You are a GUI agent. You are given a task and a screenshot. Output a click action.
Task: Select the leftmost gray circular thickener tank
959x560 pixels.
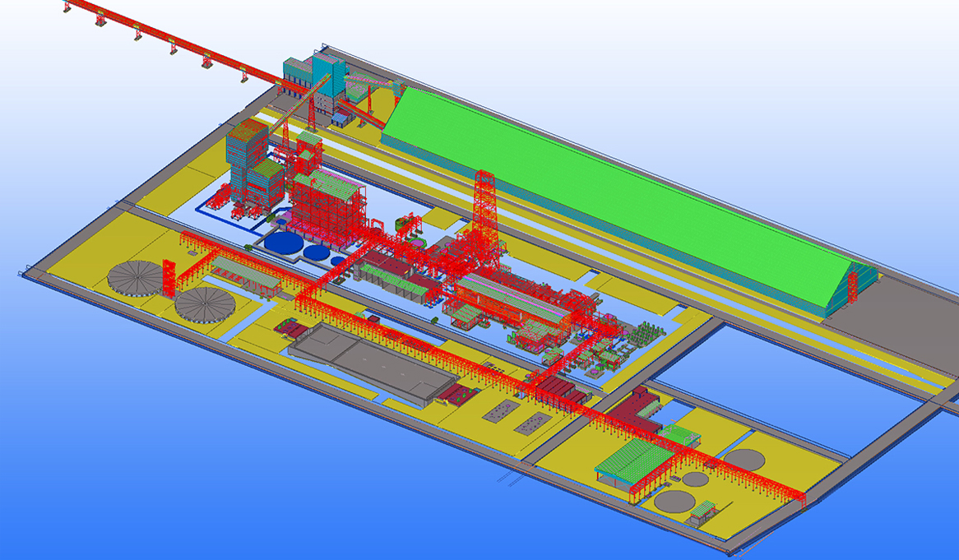[x=136, y=277]
